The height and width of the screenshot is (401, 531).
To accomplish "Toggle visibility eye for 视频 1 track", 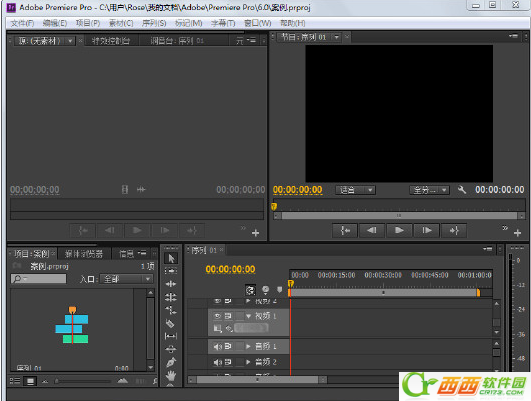I will 217,316.
